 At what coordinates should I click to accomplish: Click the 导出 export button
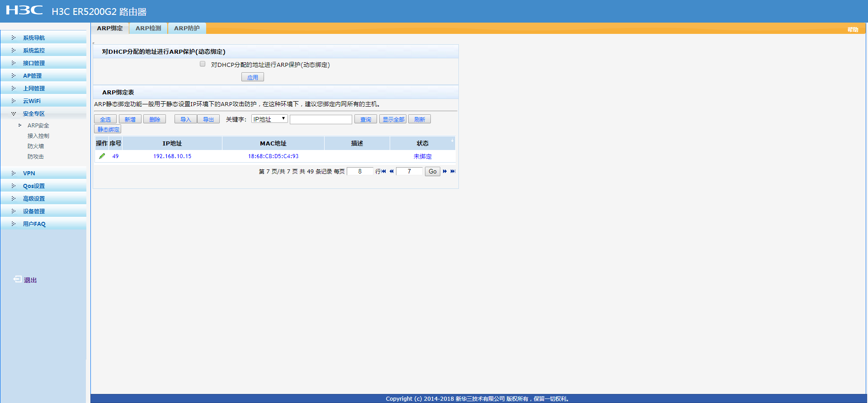pos(208,119)
